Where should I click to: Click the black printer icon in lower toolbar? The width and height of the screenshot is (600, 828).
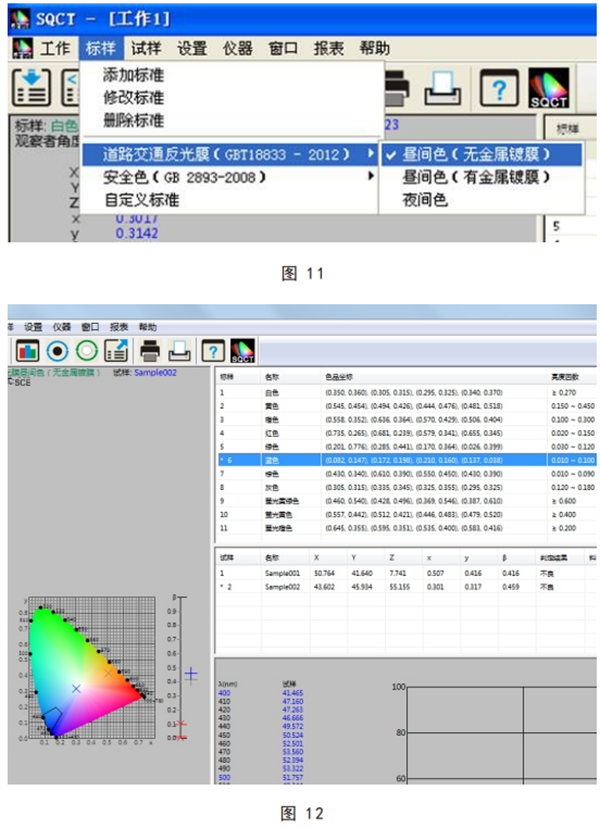150,351
